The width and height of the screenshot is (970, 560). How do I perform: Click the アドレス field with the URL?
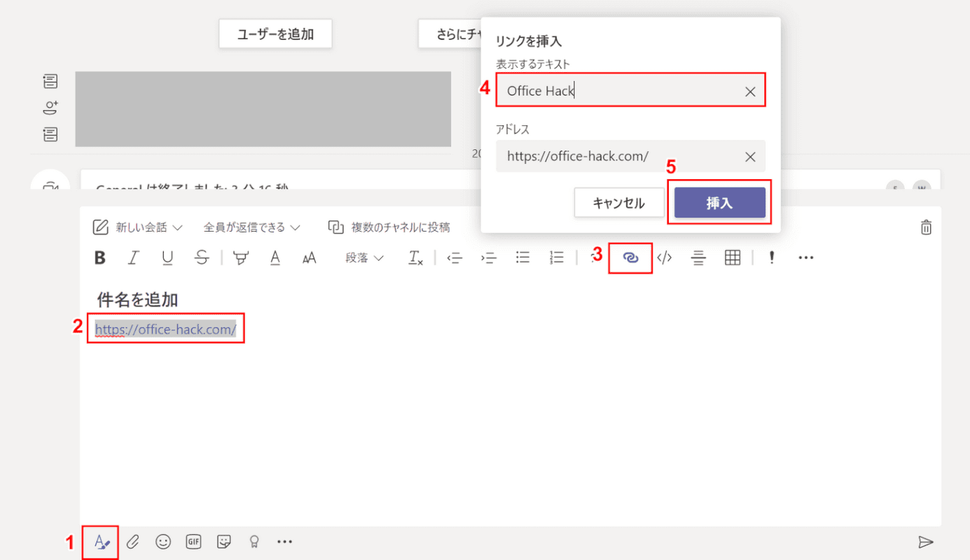coord(630,156)
